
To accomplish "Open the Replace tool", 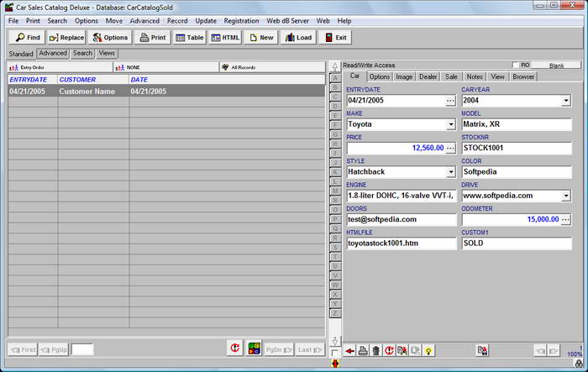I will click(x=66, y=38).
